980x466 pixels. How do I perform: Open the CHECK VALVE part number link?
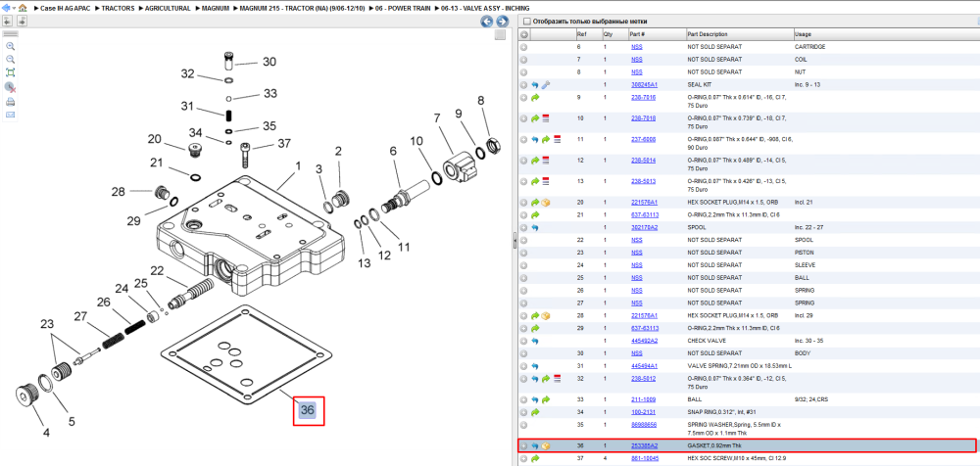644,341
